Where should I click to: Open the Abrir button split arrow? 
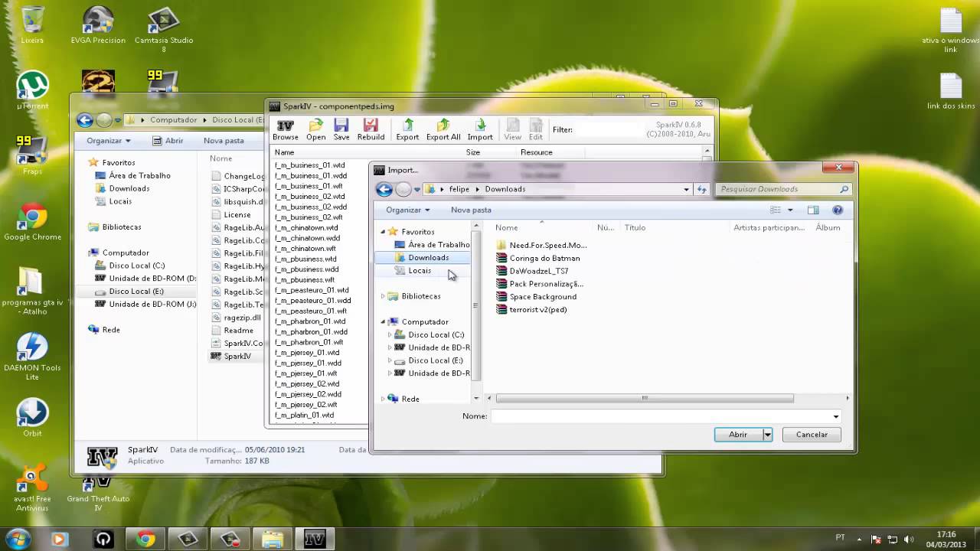click(767, 435)
